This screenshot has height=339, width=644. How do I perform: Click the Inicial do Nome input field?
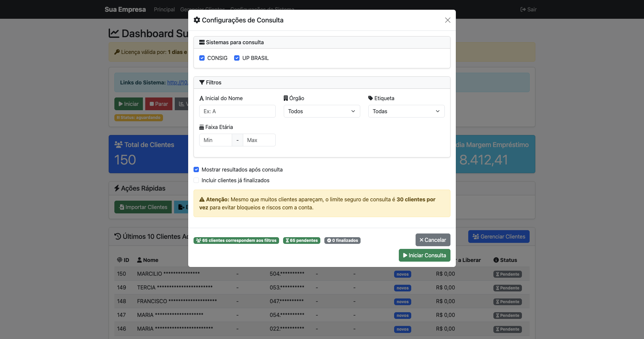tap(237, 111)
